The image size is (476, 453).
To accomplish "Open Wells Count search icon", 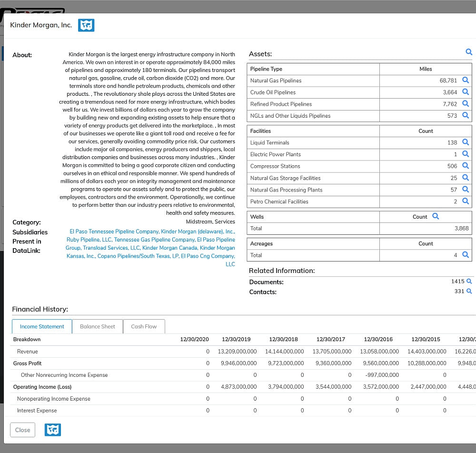I will (436, 216).
